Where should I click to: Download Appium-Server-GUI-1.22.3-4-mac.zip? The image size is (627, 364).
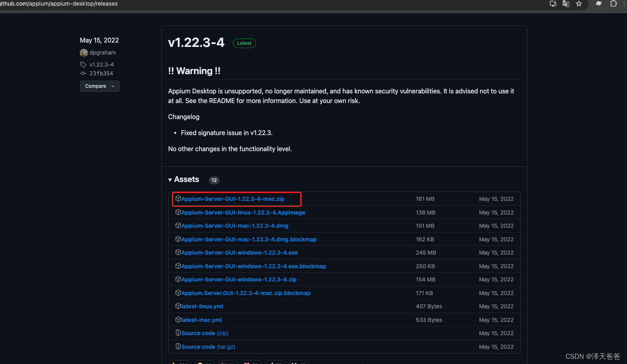(233, 199)
